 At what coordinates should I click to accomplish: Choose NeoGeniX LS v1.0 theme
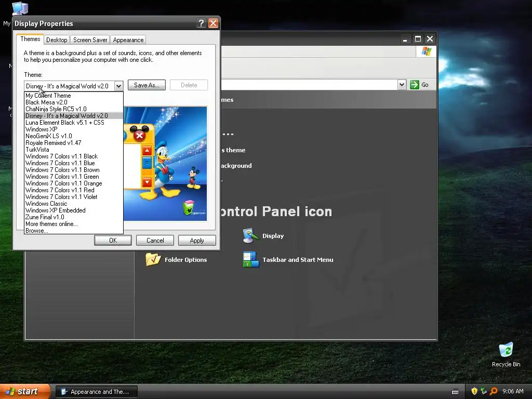(x=74, y=136)
